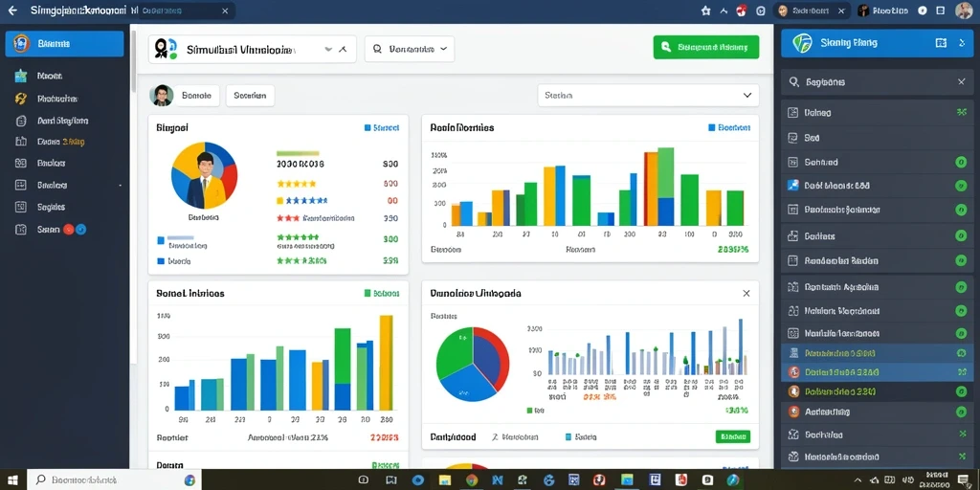Click the taskbar search input field
The width and height of the screenshot is (980, 490).
pos(113,480)
